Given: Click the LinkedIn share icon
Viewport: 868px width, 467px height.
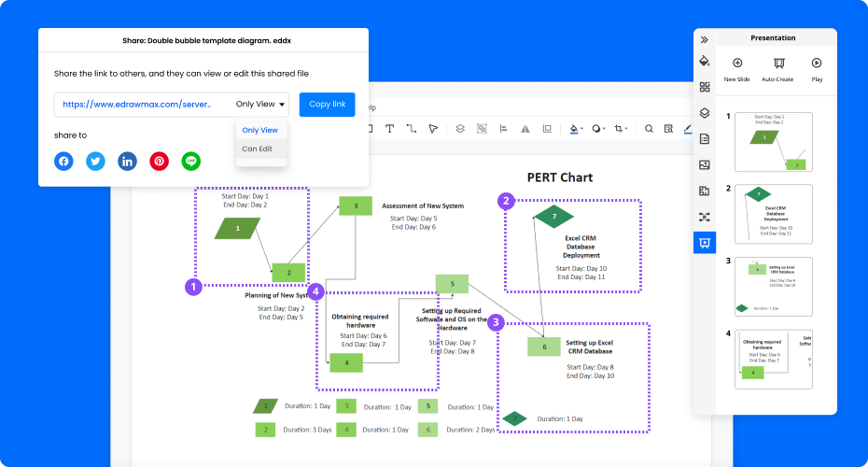Looking at the screenshot, I should 127,162.
